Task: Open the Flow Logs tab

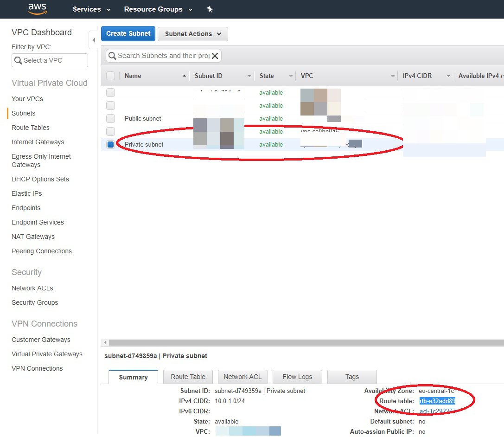Action: [297, 377]
